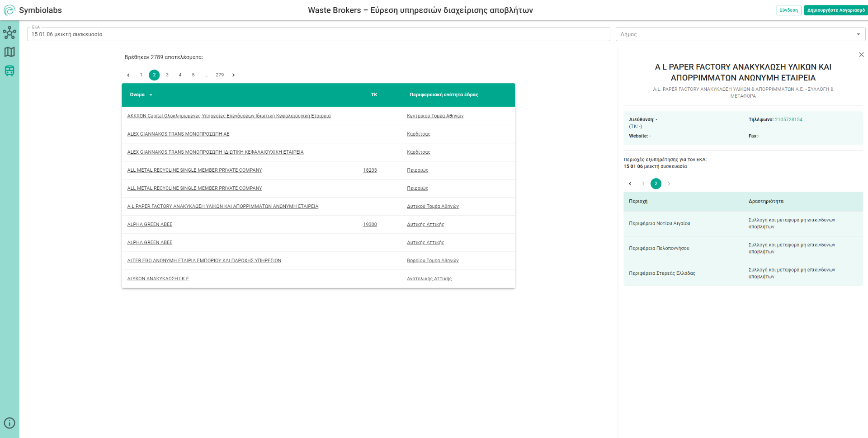Call phone number 2105728154
868x438 pixels.
point(788,120)
